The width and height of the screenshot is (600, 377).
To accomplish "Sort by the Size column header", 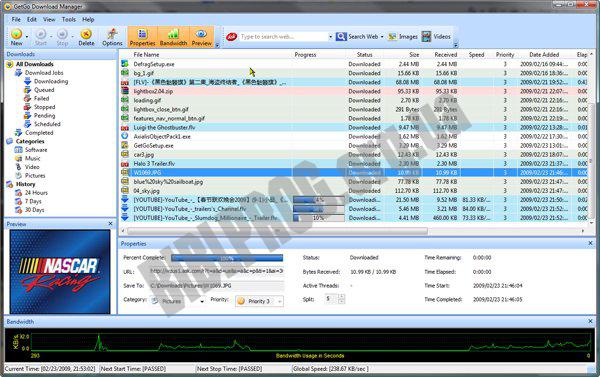I will (x=414, y=55).
